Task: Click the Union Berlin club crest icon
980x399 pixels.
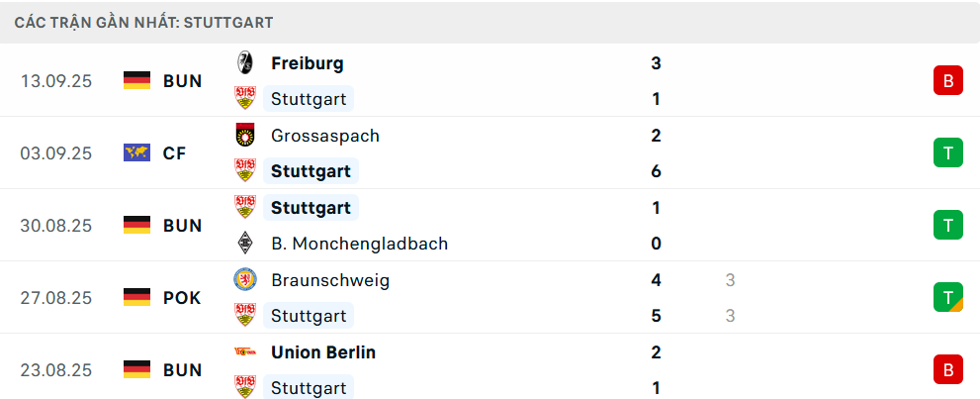Action: click(244, 352)
